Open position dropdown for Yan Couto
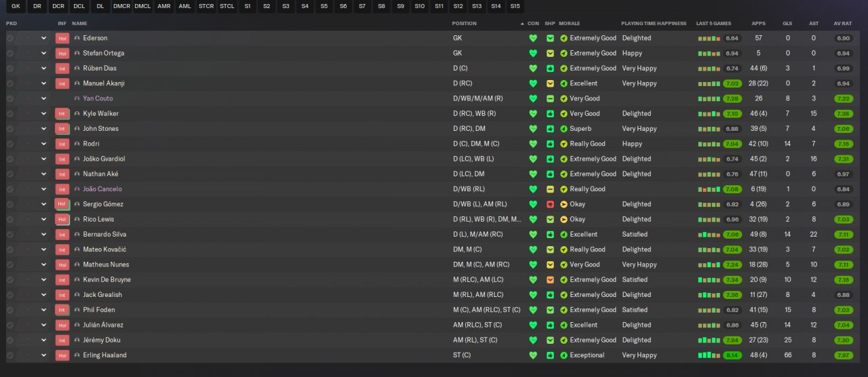 tap(43, 99)
